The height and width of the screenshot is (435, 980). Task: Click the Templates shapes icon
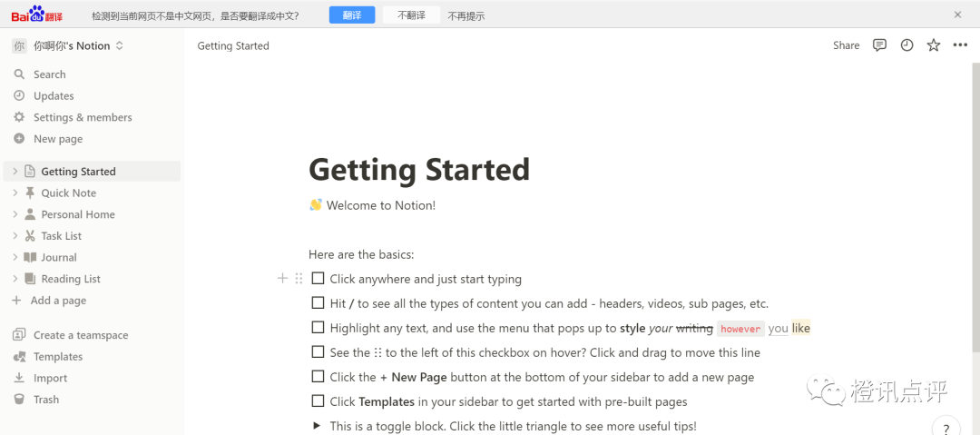19,356
